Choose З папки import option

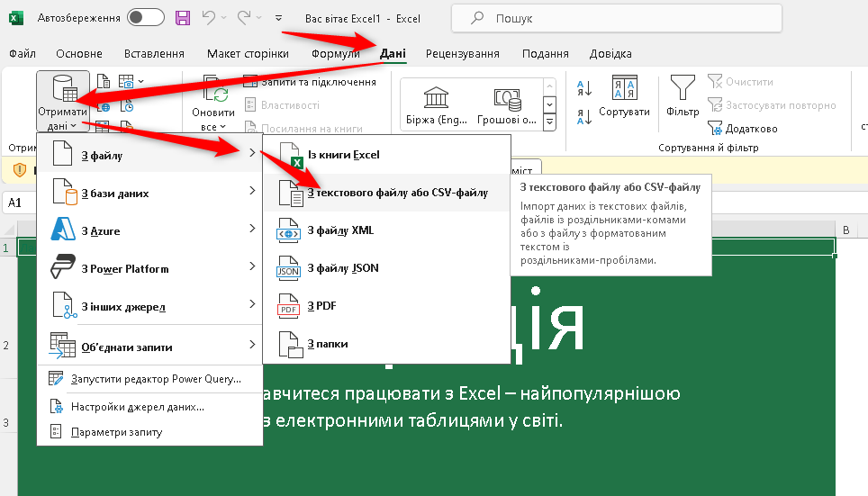(x=386, y=344)
